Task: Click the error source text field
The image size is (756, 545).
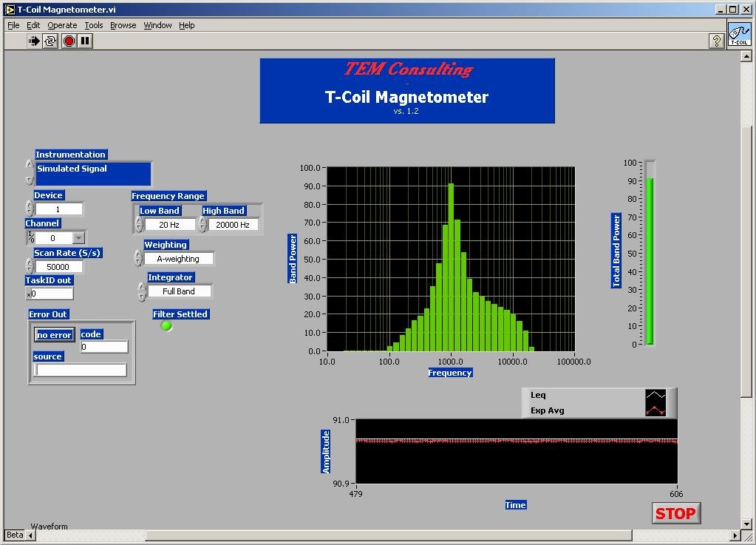Action: coord(80,370)
